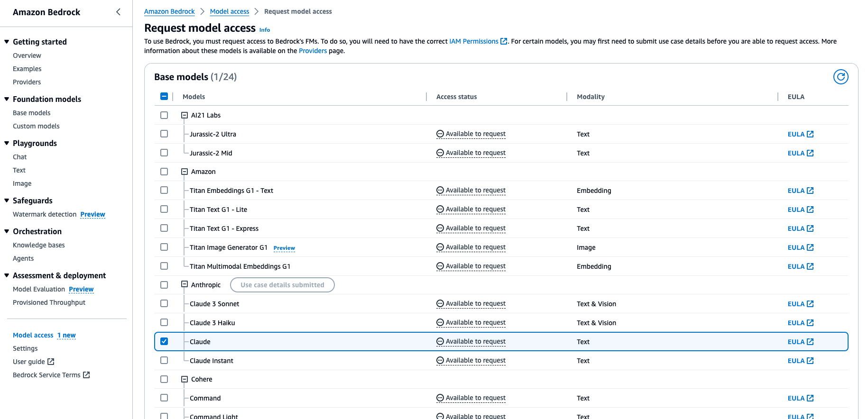
Task: Open external EULA for Jurassic-2 Ultra
Action: click(x=801, y=134)
